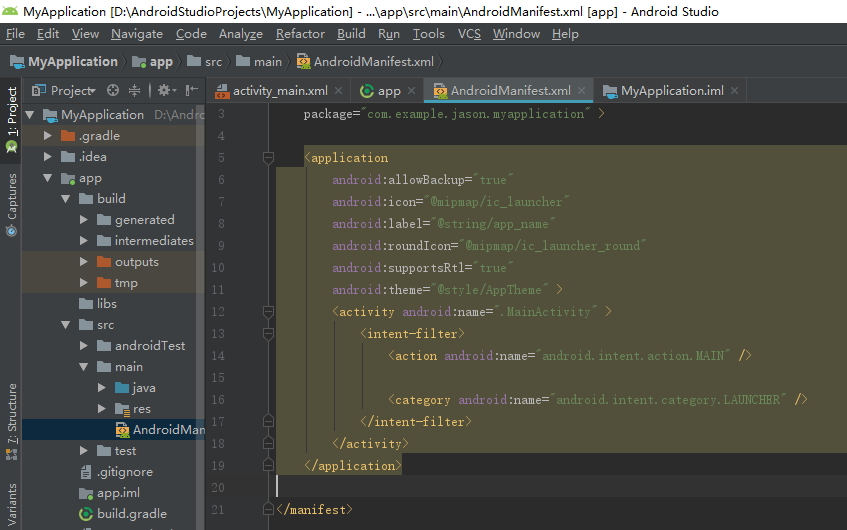Open the Navigate menu

(x=137, y=34)
